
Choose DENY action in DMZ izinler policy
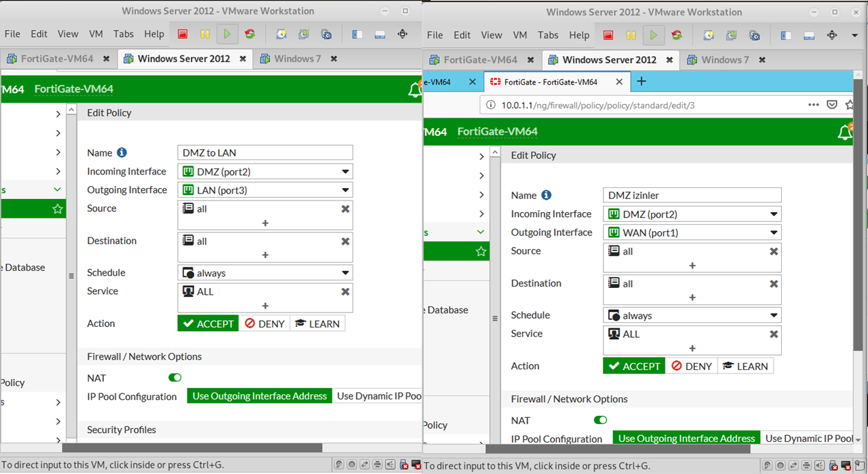click(x=692, y=366)
